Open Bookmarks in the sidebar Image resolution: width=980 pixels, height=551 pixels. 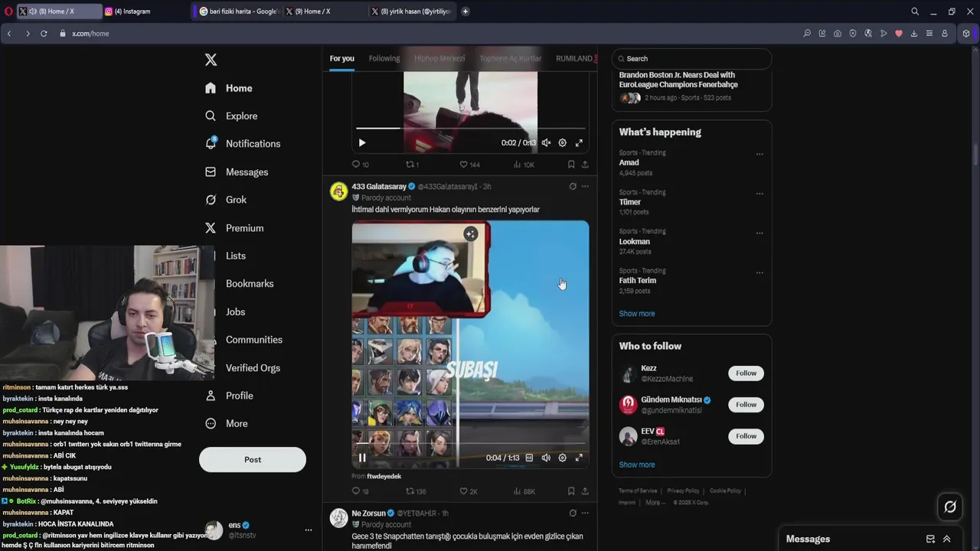(x=249, y=284)
